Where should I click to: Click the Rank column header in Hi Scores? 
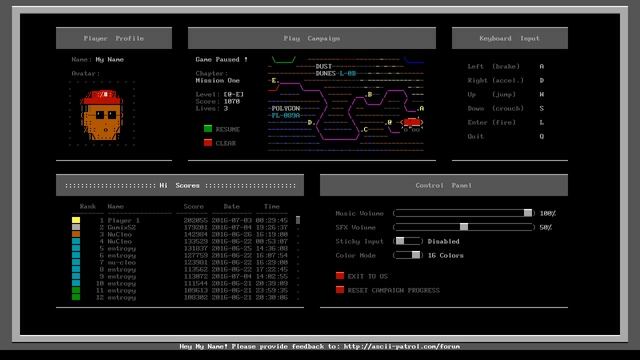point(87,207)
